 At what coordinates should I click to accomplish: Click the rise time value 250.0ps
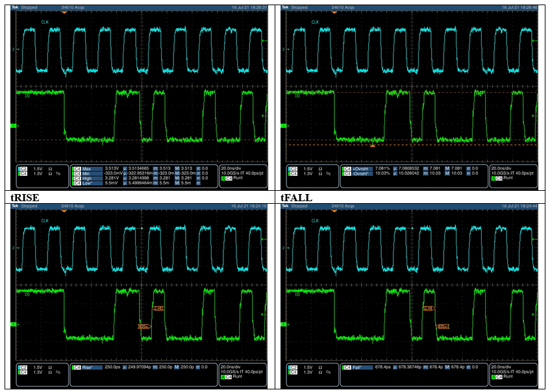coord(112,367)
